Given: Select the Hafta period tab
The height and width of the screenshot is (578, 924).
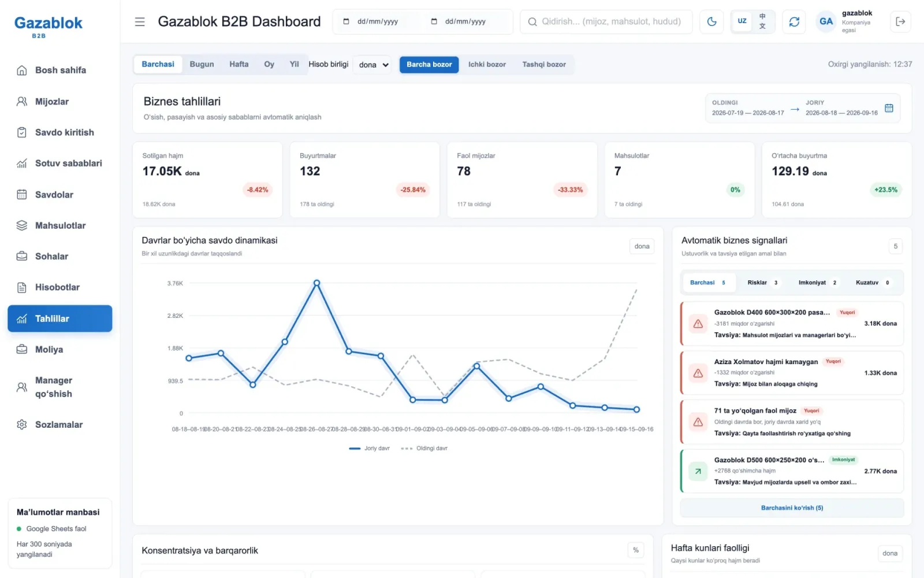Looking at the screenshot, I should [x=239, y=64].
